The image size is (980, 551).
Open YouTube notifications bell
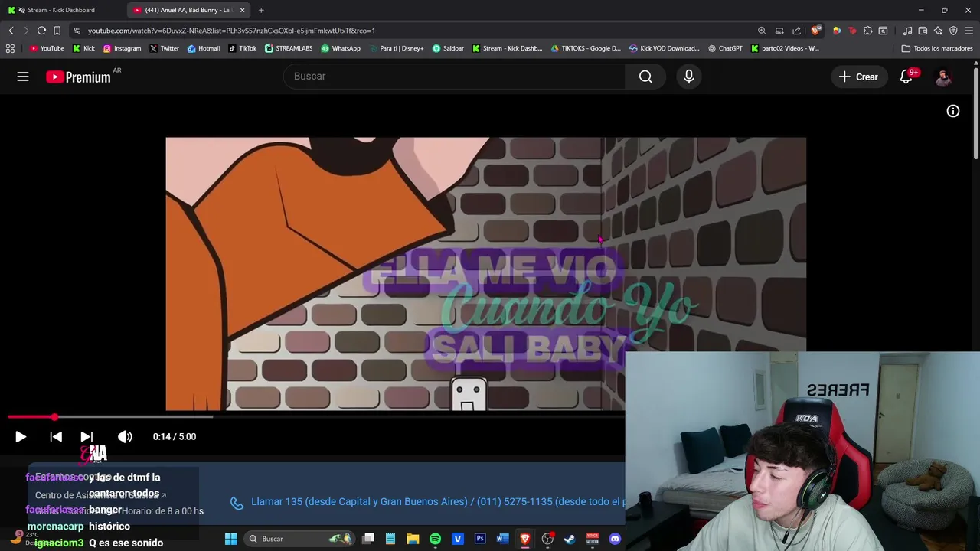click(x=906, y=77)
